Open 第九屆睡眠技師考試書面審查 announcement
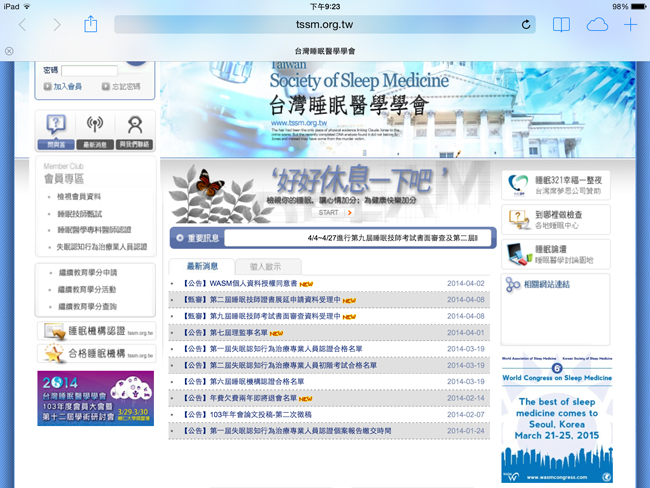Screen dimensions: 650x488 (x=260, y=316)
